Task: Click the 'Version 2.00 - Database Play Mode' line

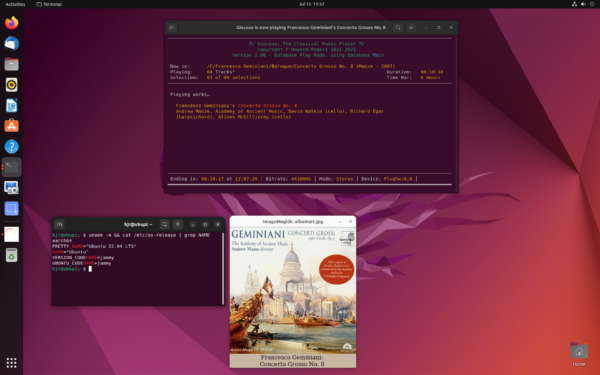Action: (x=308, y=55)
